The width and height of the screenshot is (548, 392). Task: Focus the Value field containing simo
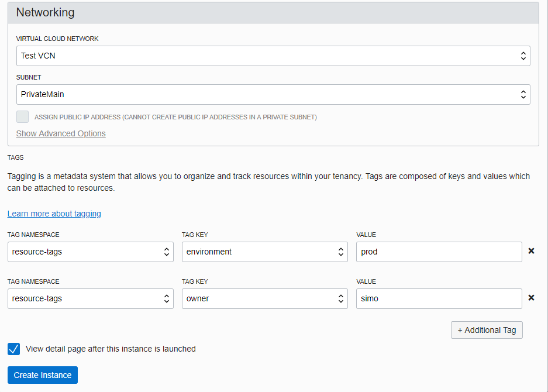pyautogui.click(x=439, y=298)
